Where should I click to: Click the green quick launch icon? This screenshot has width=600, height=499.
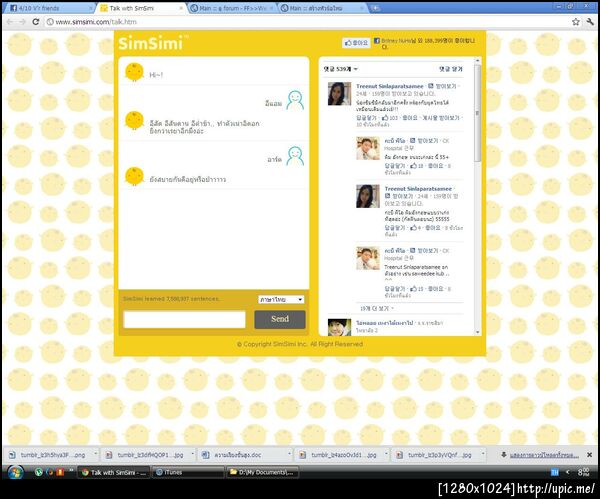pyautogui.click(x=39, y=472)
